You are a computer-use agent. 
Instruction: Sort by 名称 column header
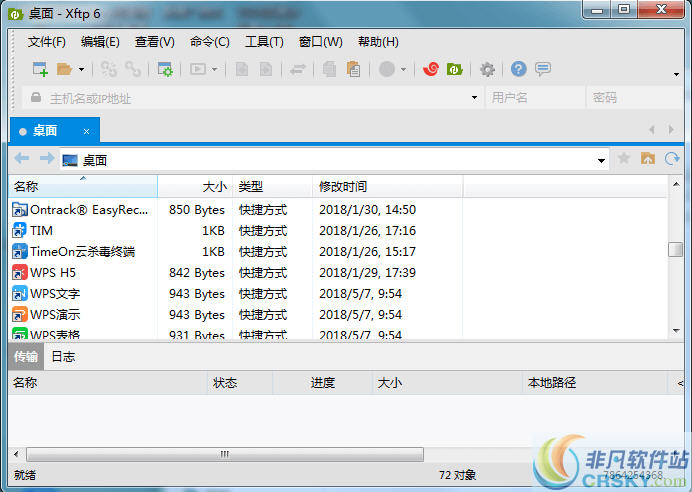coord(83,186)
